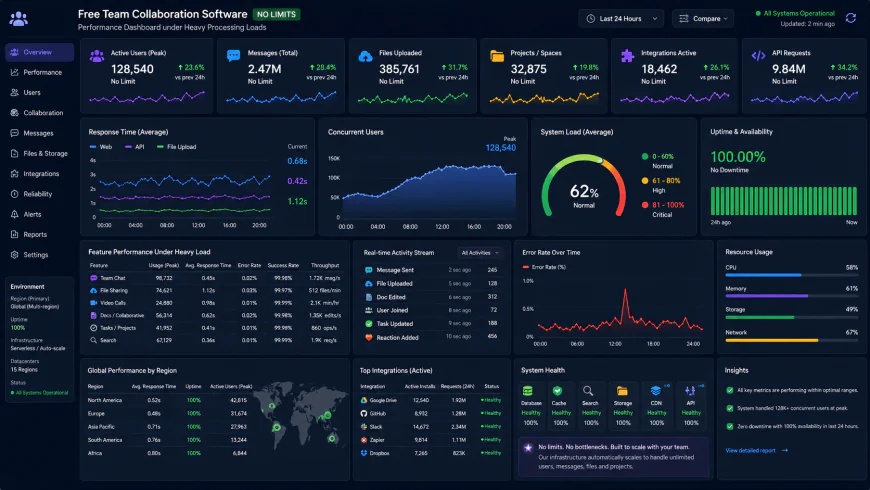Click the Integrations Active puzzle icon
Screen dimensions: 870x490
tap(627, 55)
